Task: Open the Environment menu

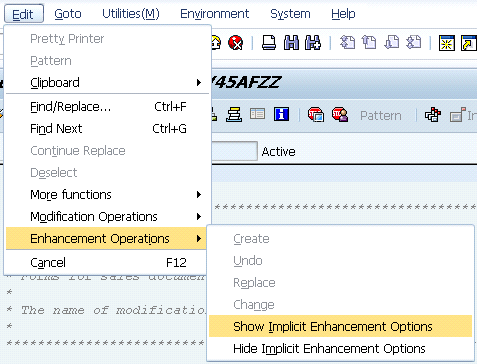Action: pos(214,14)
